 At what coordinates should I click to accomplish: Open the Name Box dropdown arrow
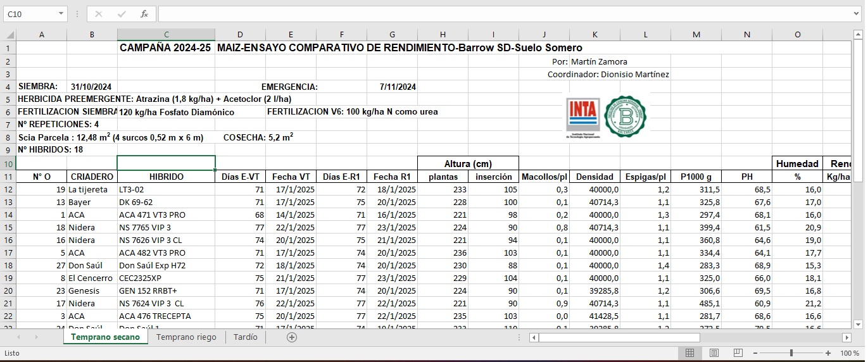coord(61,14)
